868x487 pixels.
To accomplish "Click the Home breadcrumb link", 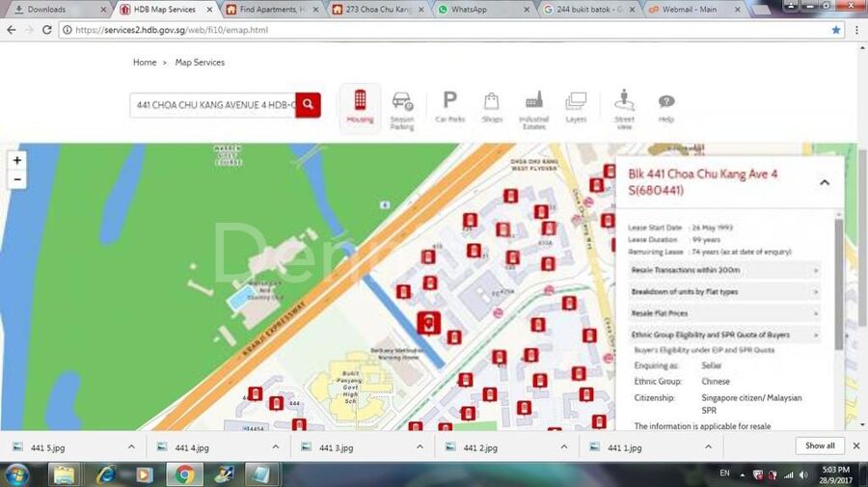I will point(145,63).
